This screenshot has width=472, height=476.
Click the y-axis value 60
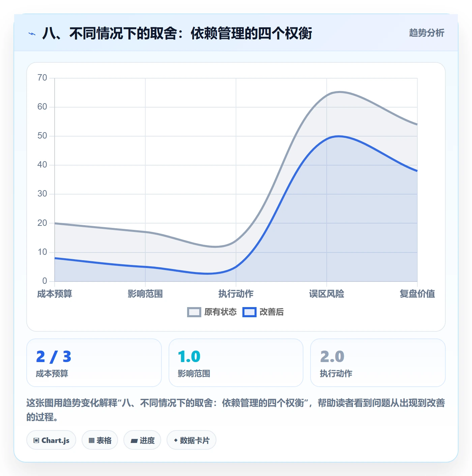click(42, 107)
